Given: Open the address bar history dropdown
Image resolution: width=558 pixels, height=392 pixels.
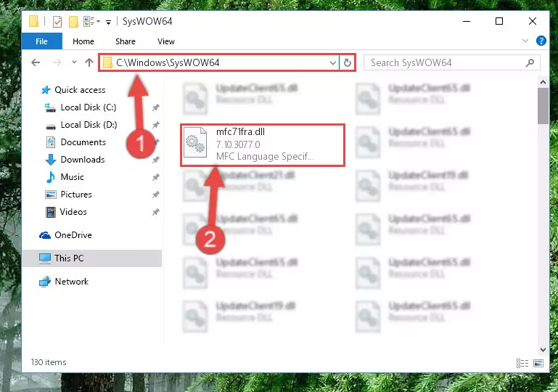Looking at the screenshot, I should (x=333, y=63).
